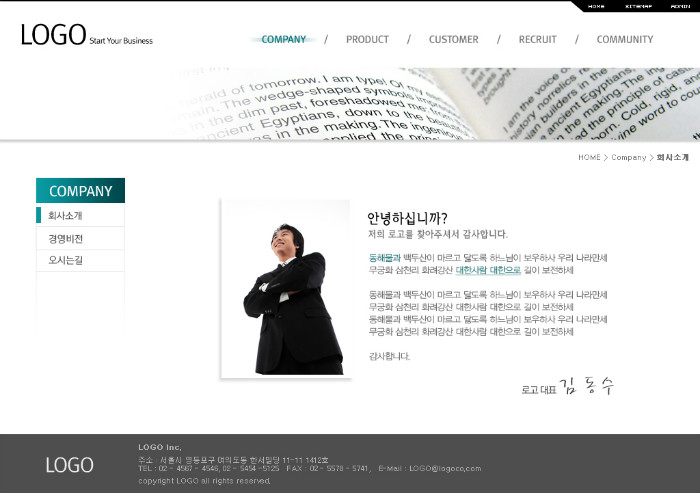Open the COMMUNITY navigation menu
This screenshot has width=700, height=493.
pyautogui.click(x=625, y=39)
